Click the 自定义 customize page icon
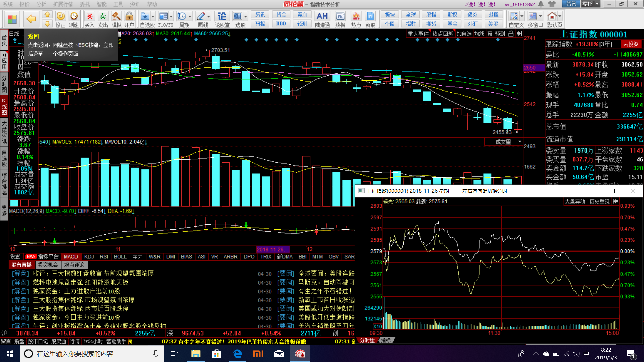The height and width of the screenshot is (362, 644). [x=514, y=16]
